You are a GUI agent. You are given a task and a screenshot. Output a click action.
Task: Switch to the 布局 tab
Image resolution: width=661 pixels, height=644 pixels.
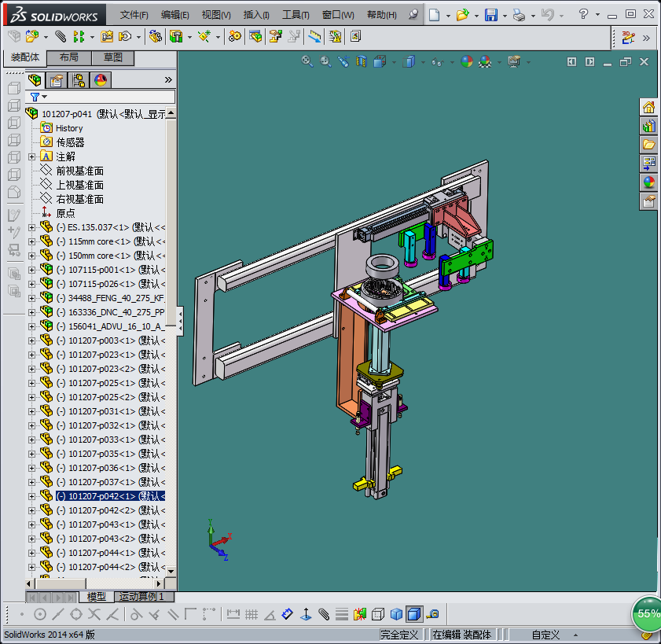pyautogui.click(x=69, y=58)
